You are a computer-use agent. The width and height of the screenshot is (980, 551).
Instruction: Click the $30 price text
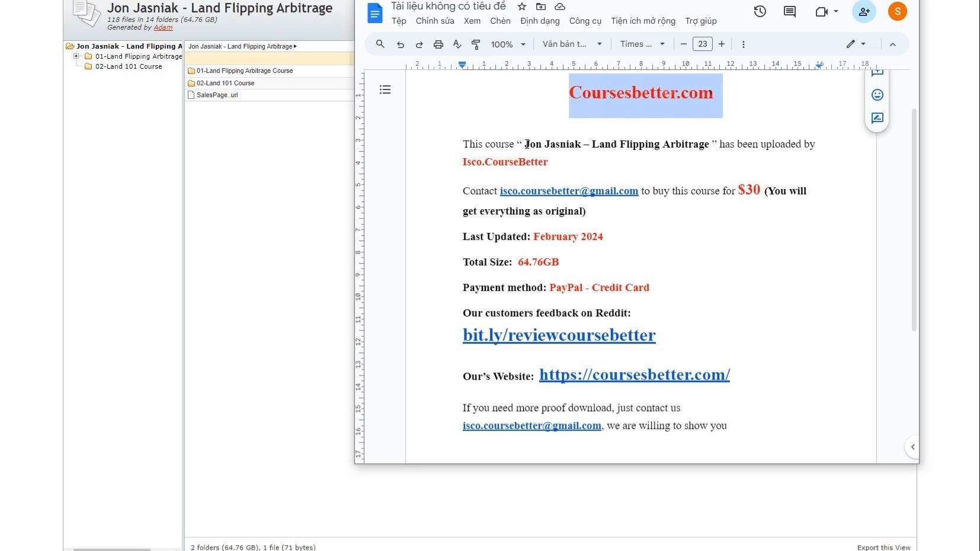749,190
